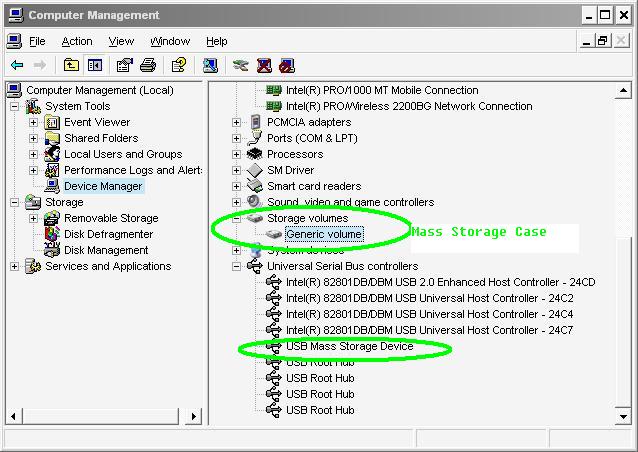638x452 pixels.
Task: Click the SM Driver diamond icon
Action: coord(255,170)
